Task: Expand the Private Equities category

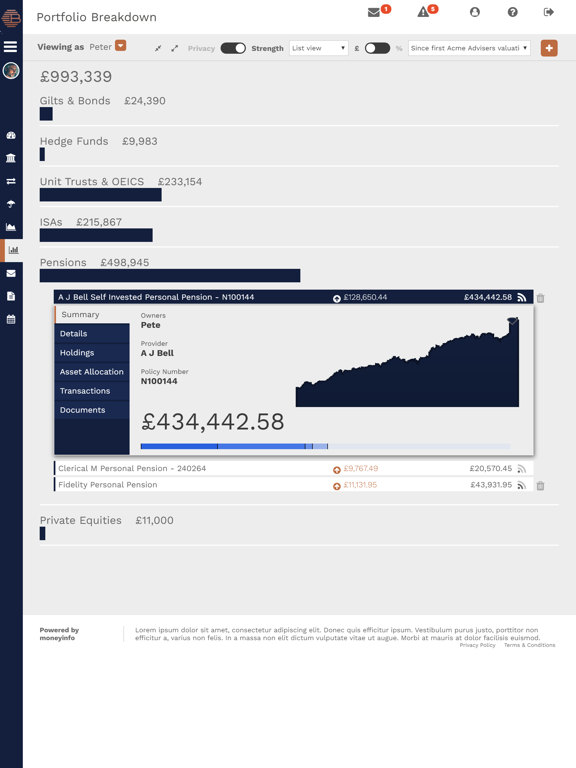Action: tap(81, 520)
